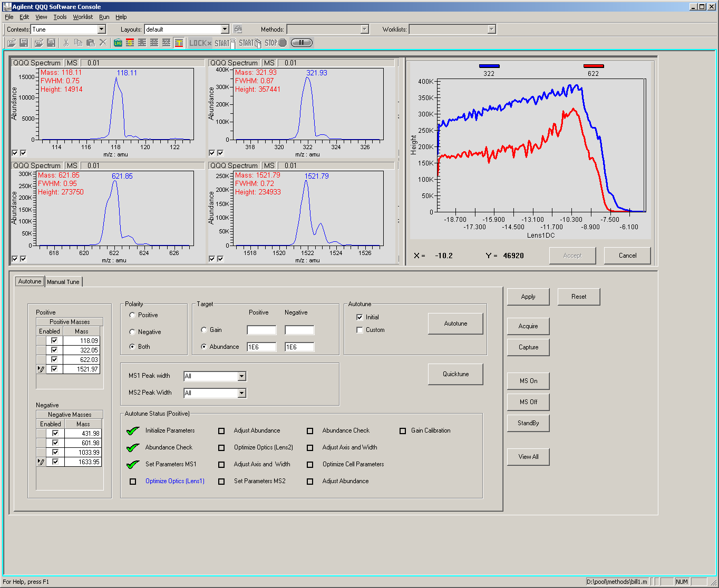Select Positive polarity radio button
719x588 pixels.
[132, 315]
